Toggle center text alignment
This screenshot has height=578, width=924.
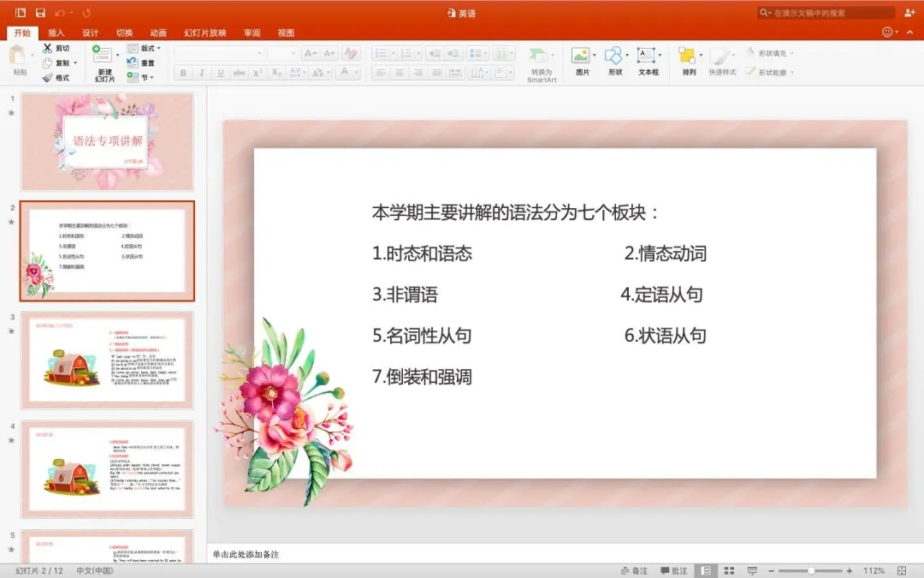(400, 73)
